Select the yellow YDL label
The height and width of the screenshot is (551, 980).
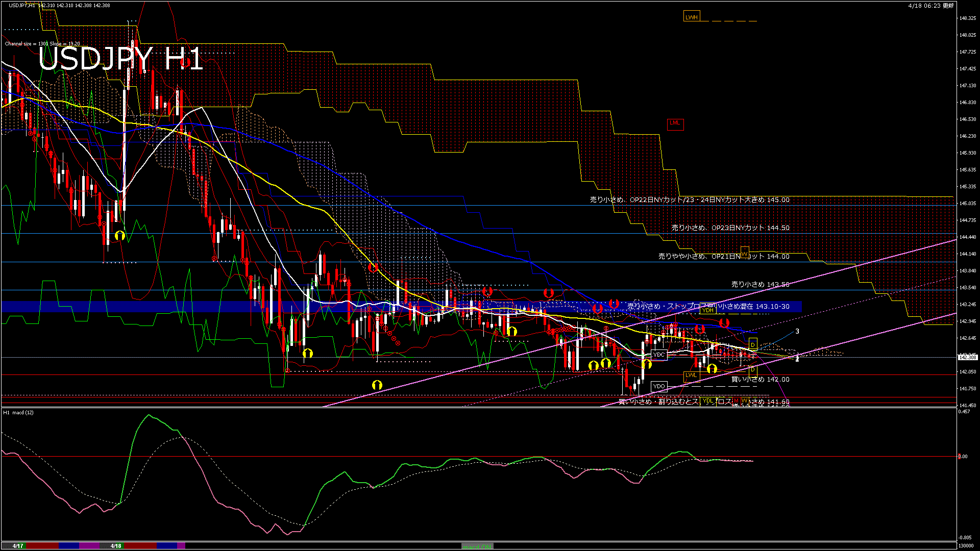point(708,401)
